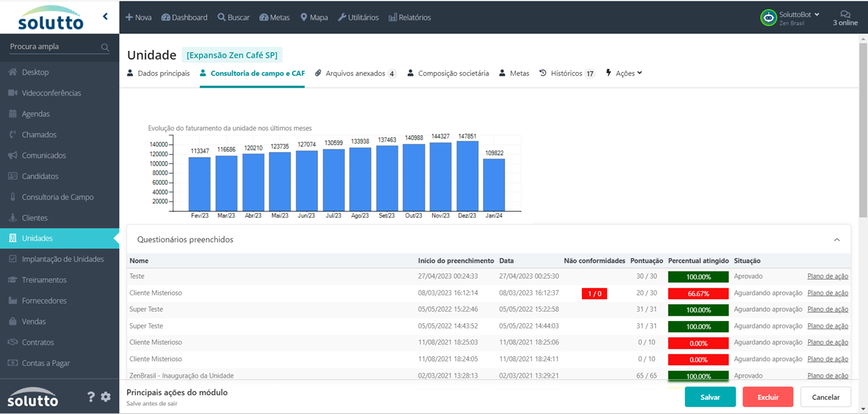Click the red Excluir button
This screenshot has height=414, width=868.
pyautogui.click(x=768, y=397)
